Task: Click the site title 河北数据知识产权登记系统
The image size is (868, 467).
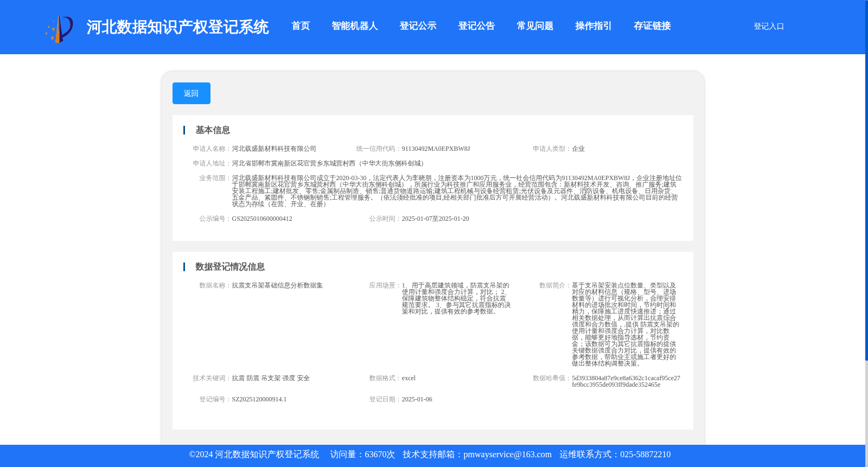Action: tap(177, 27)
